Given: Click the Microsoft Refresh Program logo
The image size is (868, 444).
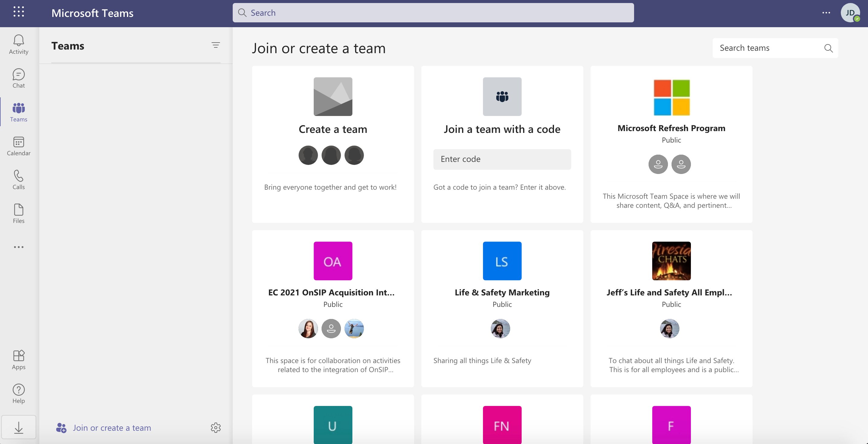Looking at the screenshot, I should (x=672, y=97).
